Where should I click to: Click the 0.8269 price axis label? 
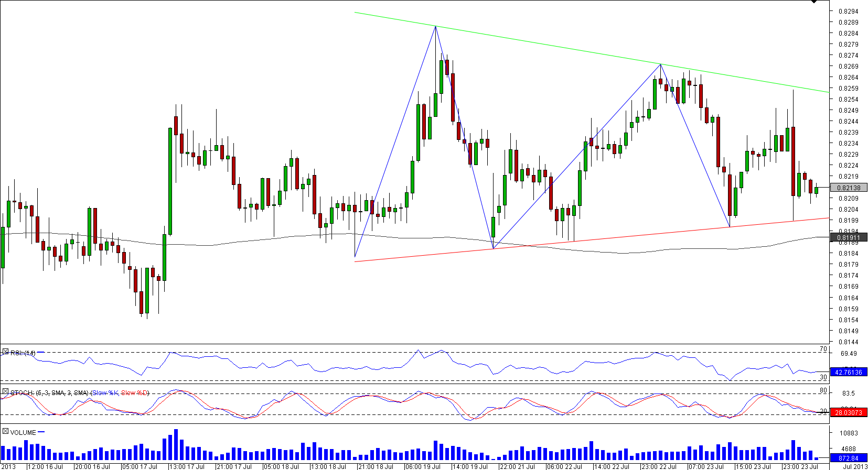(x=848, y=67)
